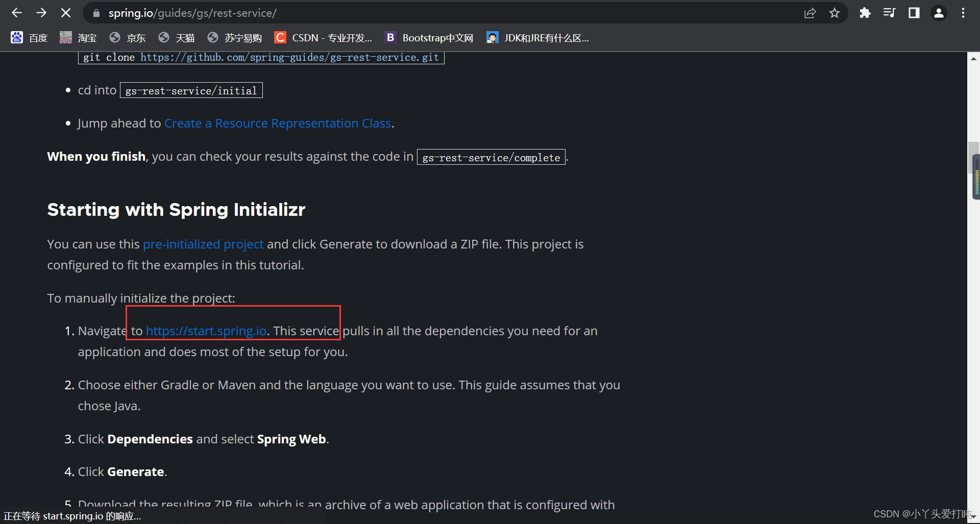Toggle the browser side panel
The image size is (980, 524).
coord(914,13)
